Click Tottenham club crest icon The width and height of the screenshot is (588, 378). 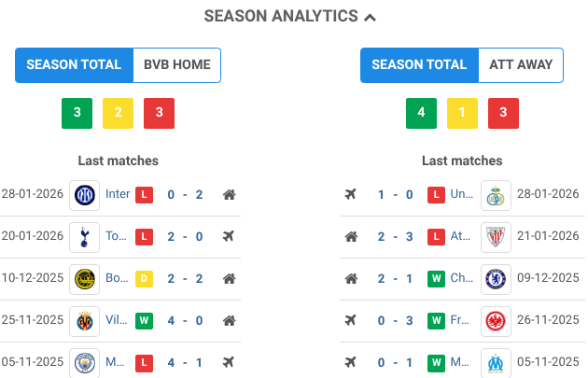point(85,237)
